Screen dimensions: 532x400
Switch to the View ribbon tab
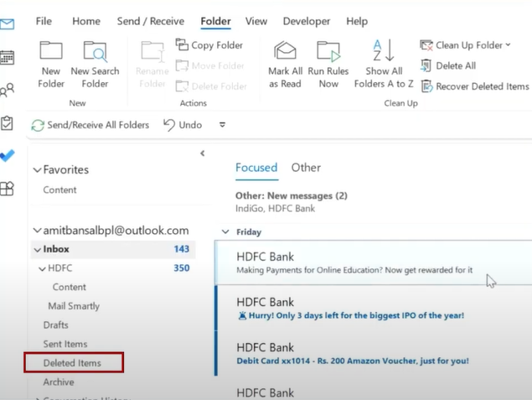click(x=256, y=21)
